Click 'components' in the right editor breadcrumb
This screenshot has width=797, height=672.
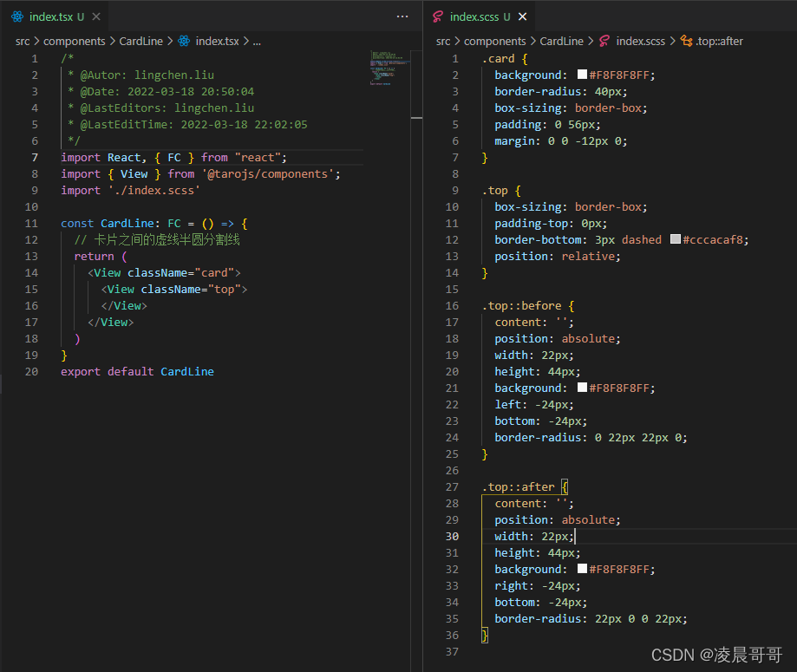(494, 41)
